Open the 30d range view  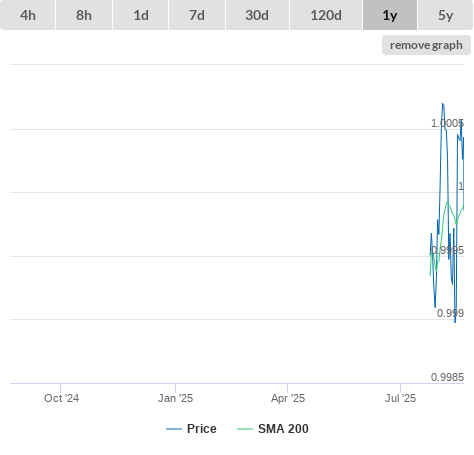click(x=257, y=15)
